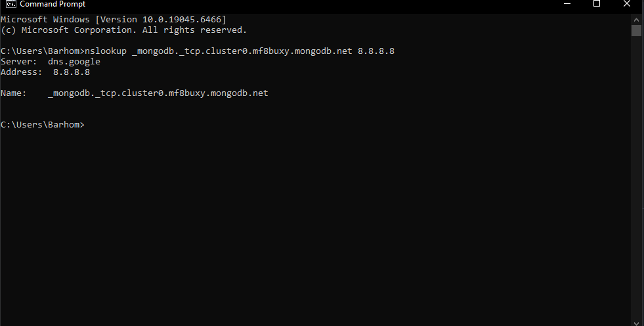Click the dns.google server name
The height and width of the screenshot is (326, 644).
pyautogui.click(x=74, y=62)
